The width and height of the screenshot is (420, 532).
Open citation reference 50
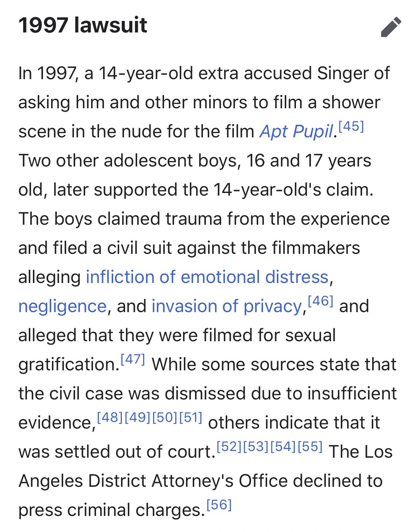[164, 417]
